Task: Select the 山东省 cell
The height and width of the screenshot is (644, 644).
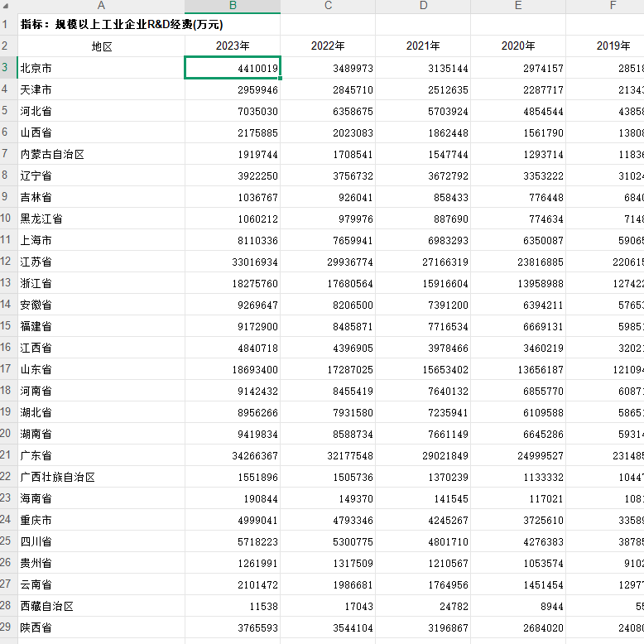Action: 102,369
